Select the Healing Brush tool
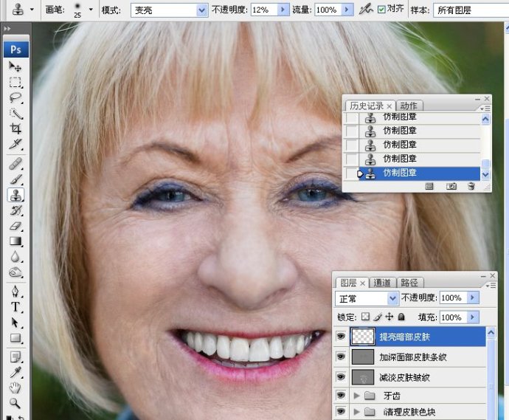Screen dimensions: 509x420 click(15, 163)
